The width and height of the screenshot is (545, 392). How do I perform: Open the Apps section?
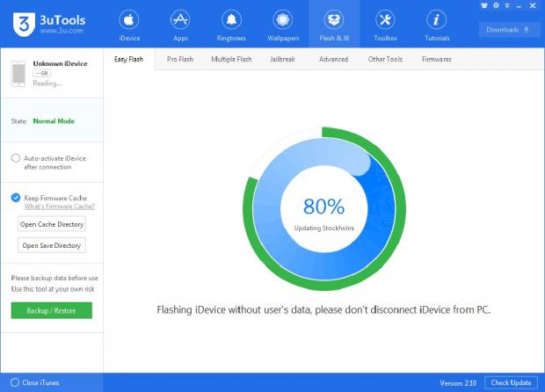coord(180,25)
